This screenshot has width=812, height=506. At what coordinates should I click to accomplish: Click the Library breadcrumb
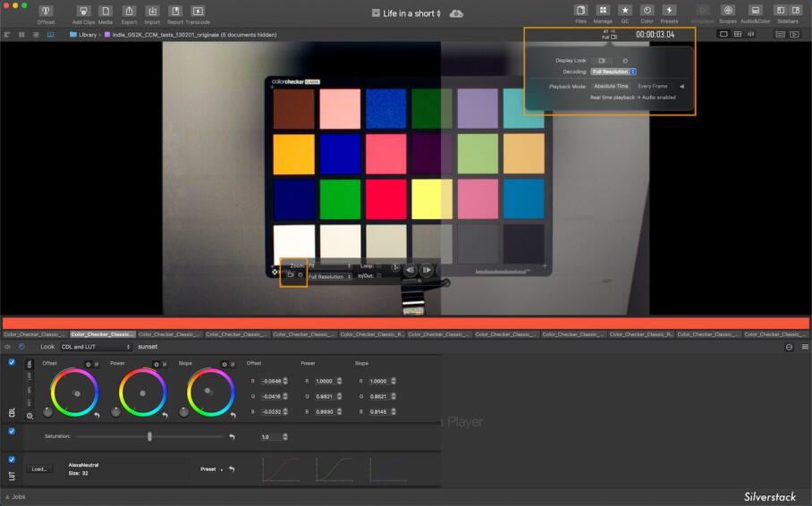pos(83,35)
